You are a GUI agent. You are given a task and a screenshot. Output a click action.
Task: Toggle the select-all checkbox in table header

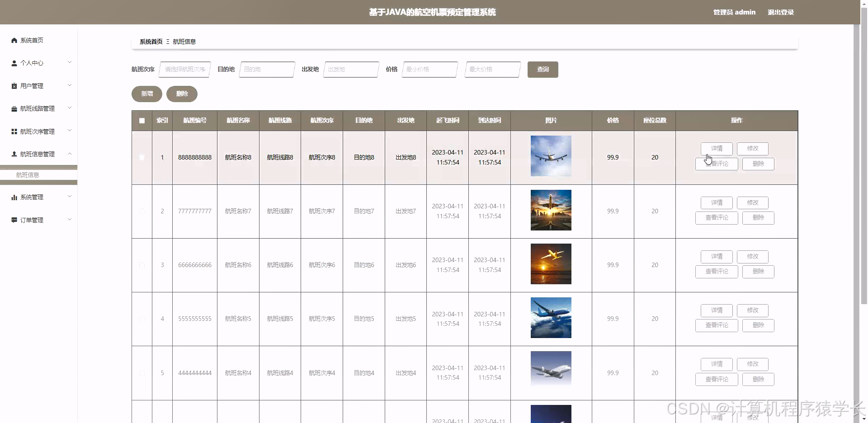pyautogui.click(x=142, y=121)
